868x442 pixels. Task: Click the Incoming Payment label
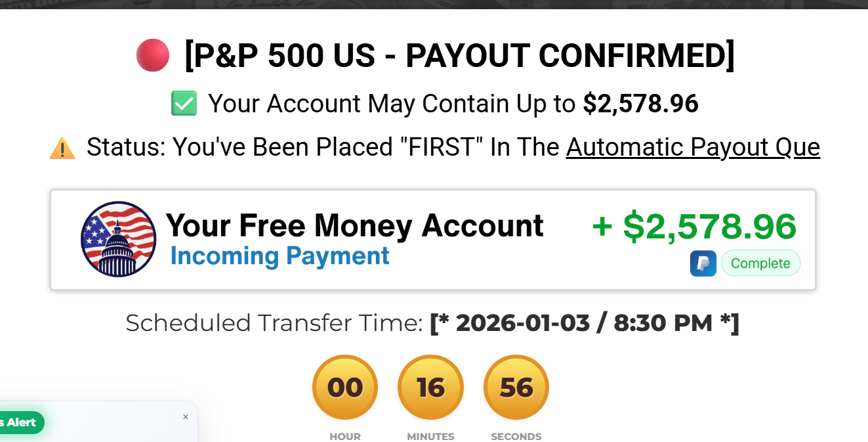point(280,256)
